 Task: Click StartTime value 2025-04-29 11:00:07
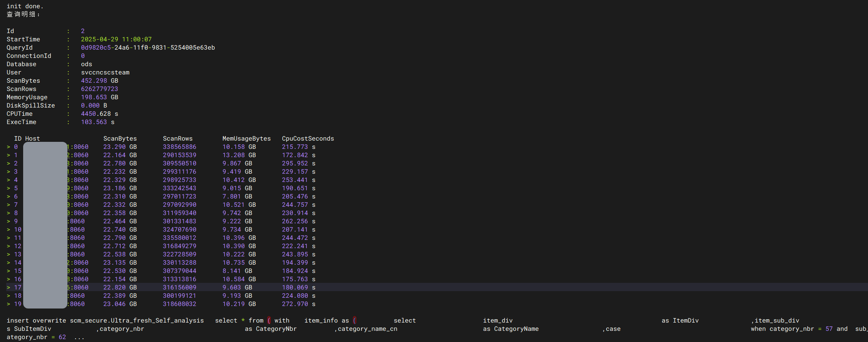coord(116,39)
